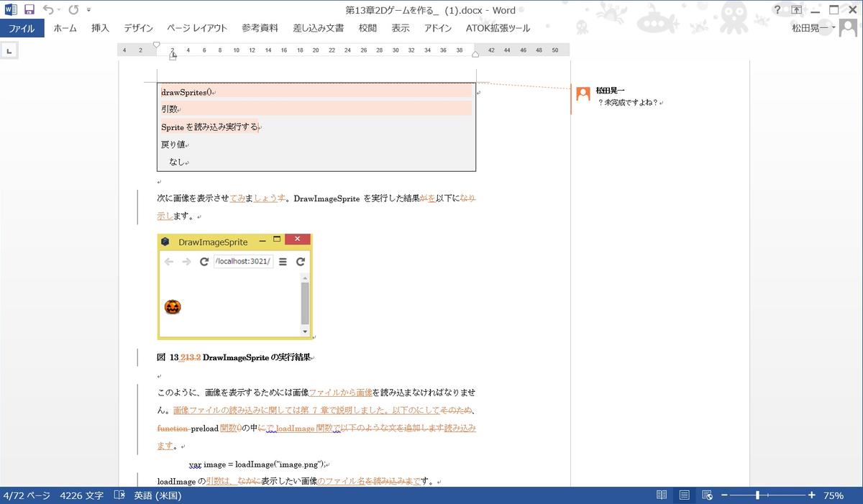The image size is (863, 504).
Task: Open the spelling check status icon
Action: 119,495
